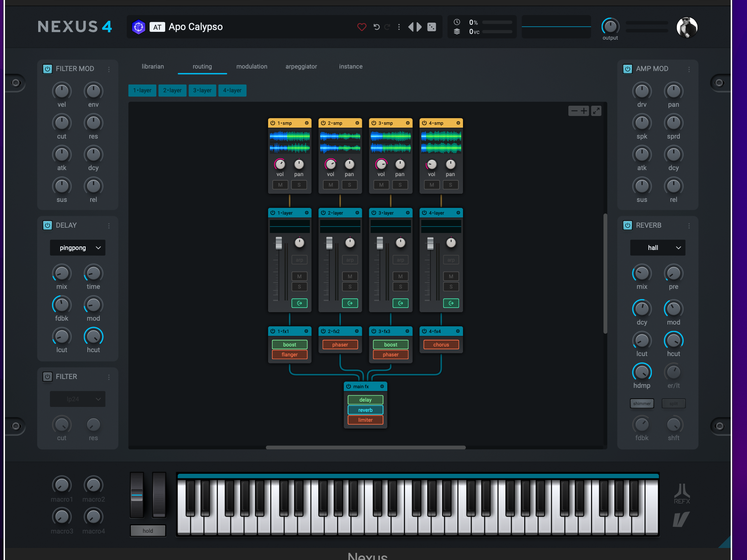Switch to the arpeggiator tab

coord(301,66)
